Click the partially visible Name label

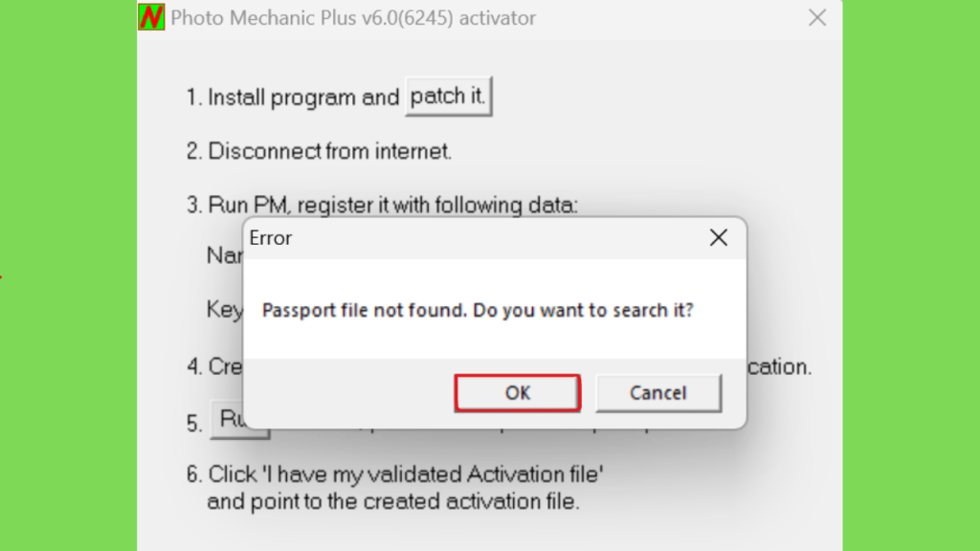click(224, 254)
